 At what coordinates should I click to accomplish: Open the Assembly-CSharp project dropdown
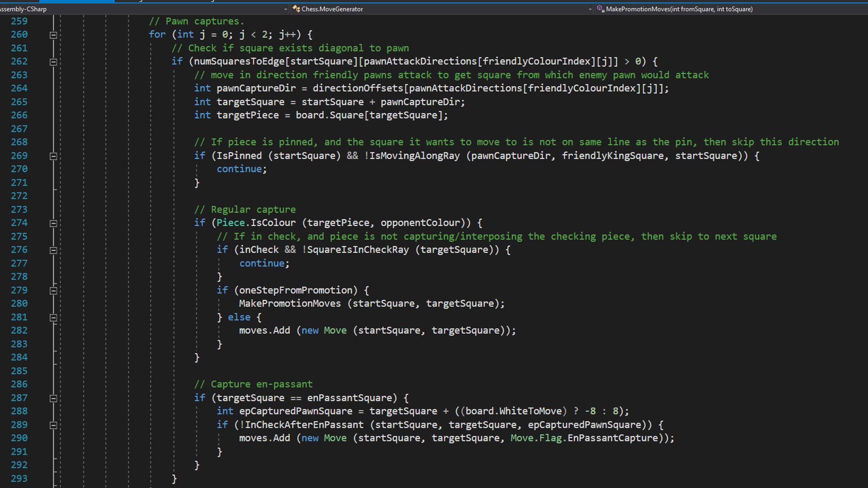pyautogui.click(x=285, y=9)
